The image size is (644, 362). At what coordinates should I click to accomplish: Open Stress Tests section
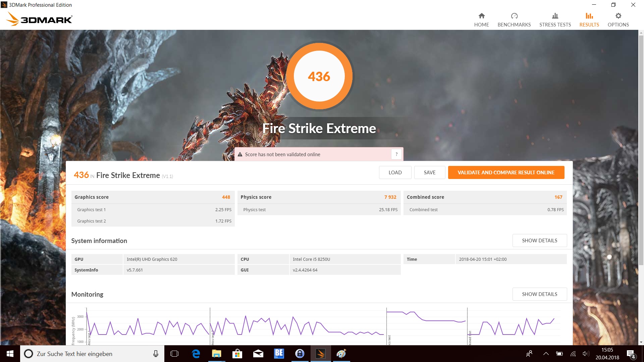[x=555, y=20]
